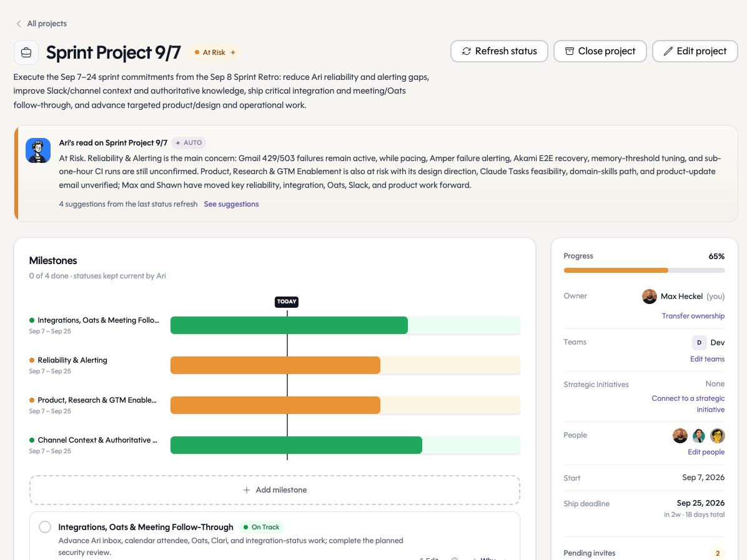
Task: Click Ari's avatar in the status summary
Action: click(x=38, y=150)
